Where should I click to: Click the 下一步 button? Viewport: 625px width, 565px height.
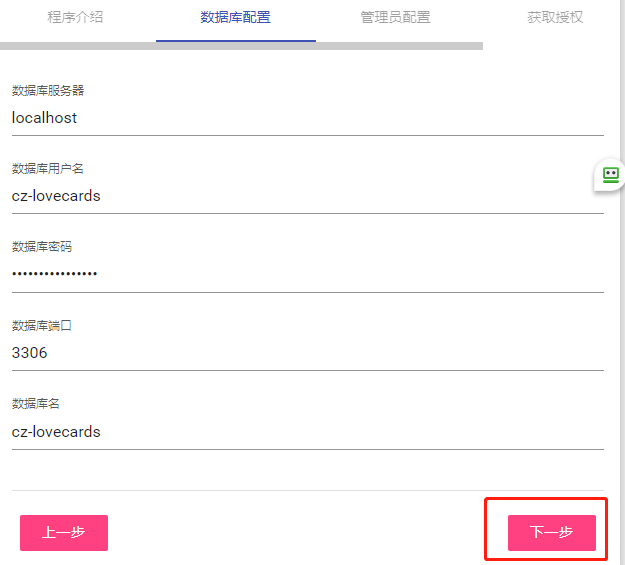click(x=551, y=532)
